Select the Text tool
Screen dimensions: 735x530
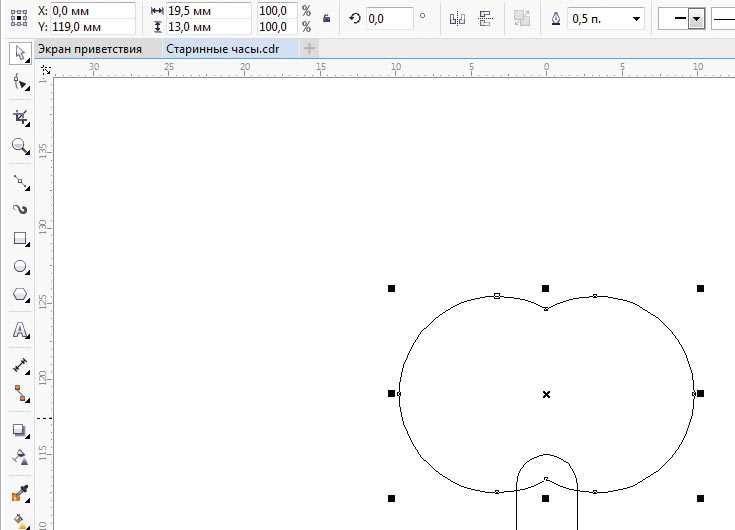tap(19, 330)
